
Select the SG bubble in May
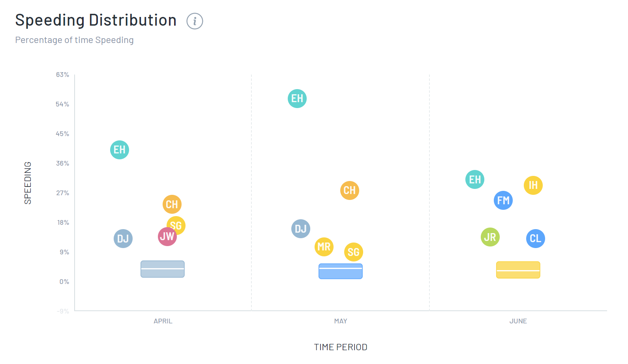pyautogui.click(x=354, y=252)
